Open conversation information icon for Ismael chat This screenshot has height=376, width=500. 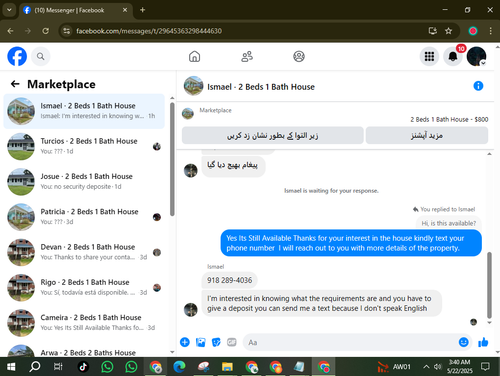[x=478, y=86]
